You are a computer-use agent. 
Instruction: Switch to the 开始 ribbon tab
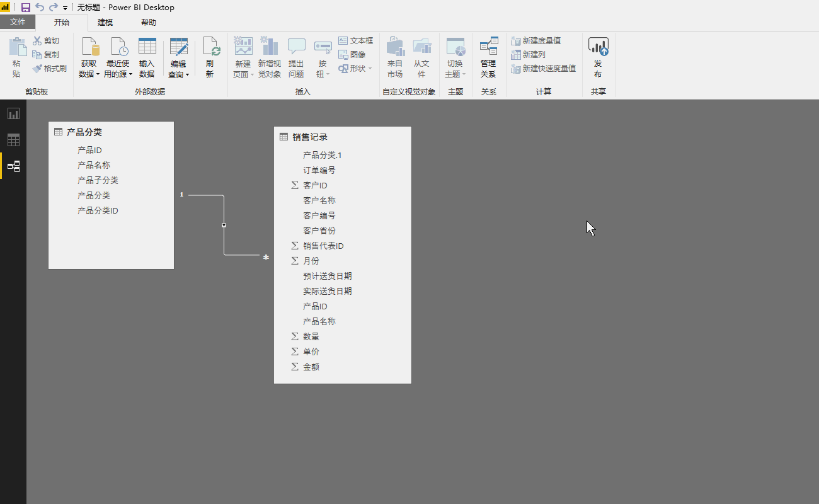(x=62, y=22)
